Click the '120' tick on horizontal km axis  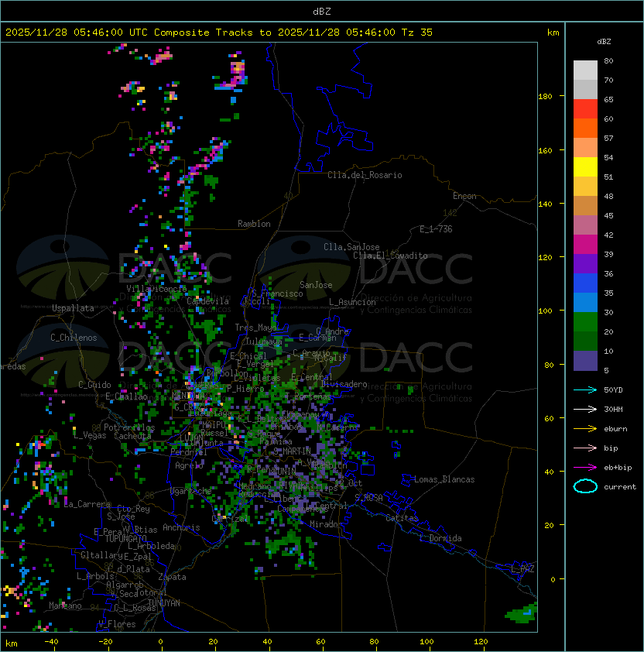481,642
